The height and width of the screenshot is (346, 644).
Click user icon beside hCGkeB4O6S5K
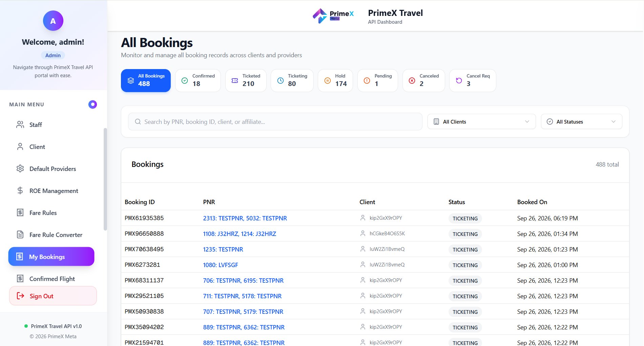(x=362, y=234)
